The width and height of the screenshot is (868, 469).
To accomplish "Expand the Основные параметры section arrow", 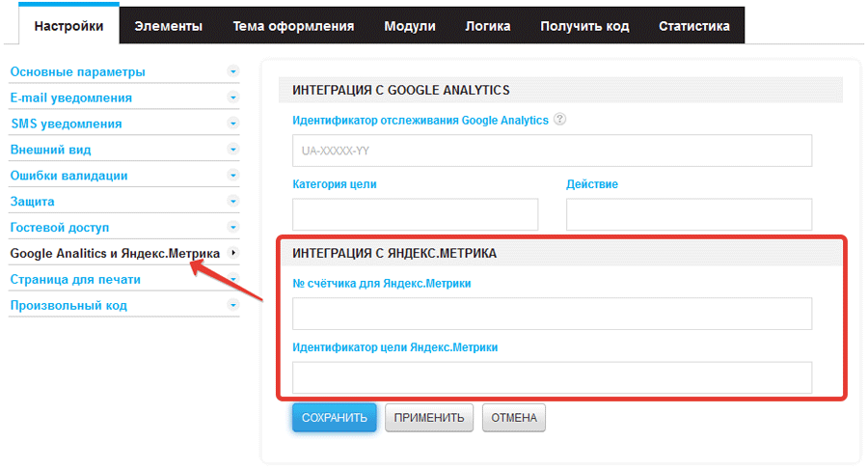I will [232, 71].
